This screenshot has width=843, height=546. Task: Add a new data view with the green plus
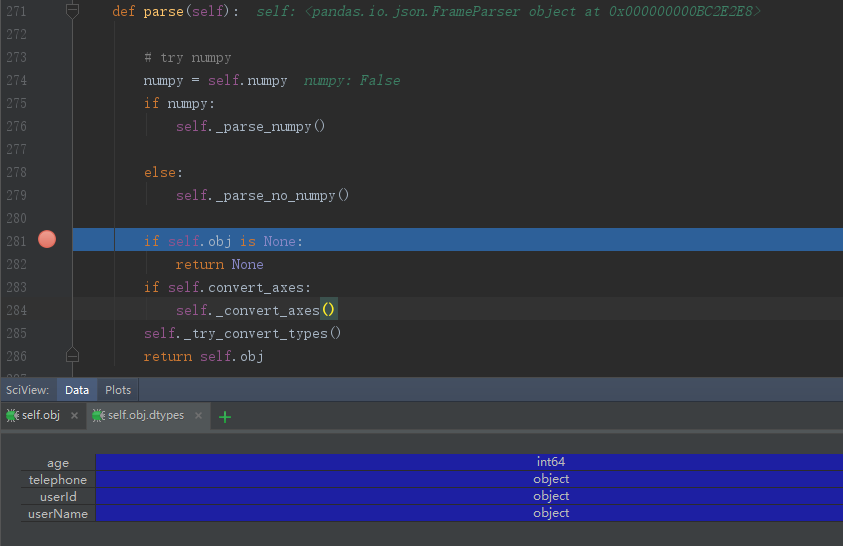[225, 416]
